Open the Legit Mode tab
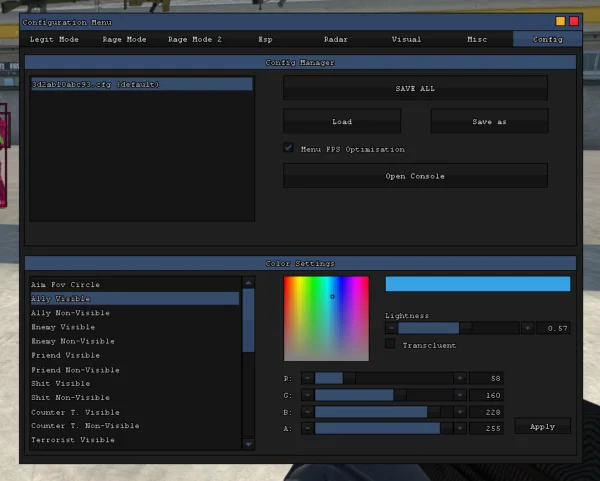The height and width of the screenshot is (481, 600). (54, 39)
